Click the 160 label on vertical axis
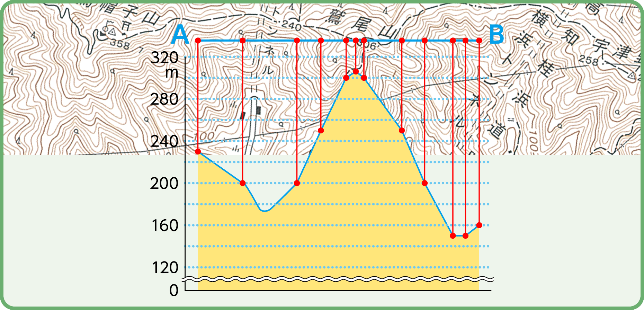 pyautogui.click(x=165, y=225)
